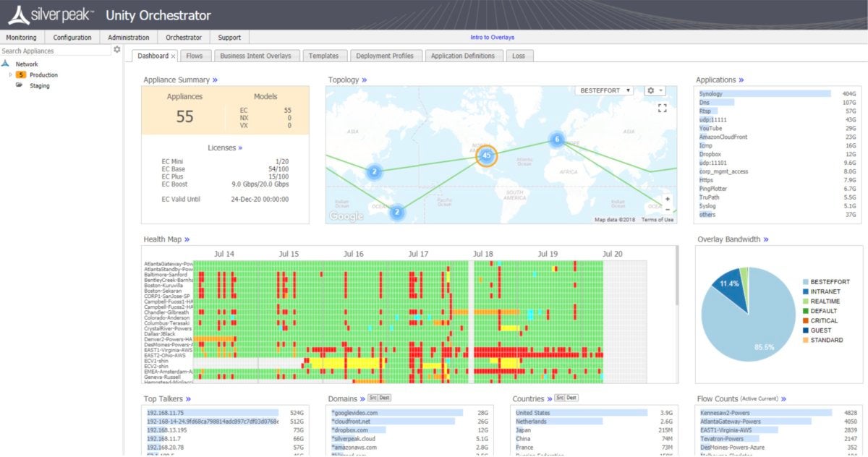Screen dimensions: 868x457
Task: Click the Synology application bar
Action: point(765,93)
